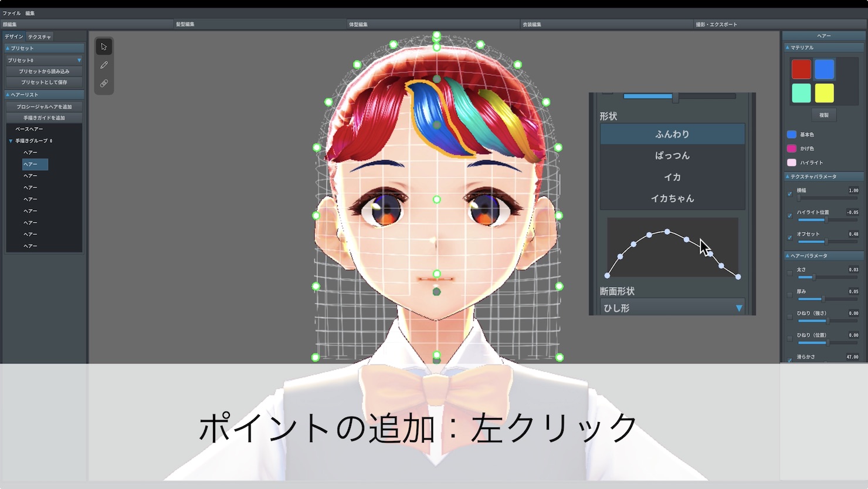
Task: Click プロシージャルヘアを追加 button
Action: [x=45, y=106]
